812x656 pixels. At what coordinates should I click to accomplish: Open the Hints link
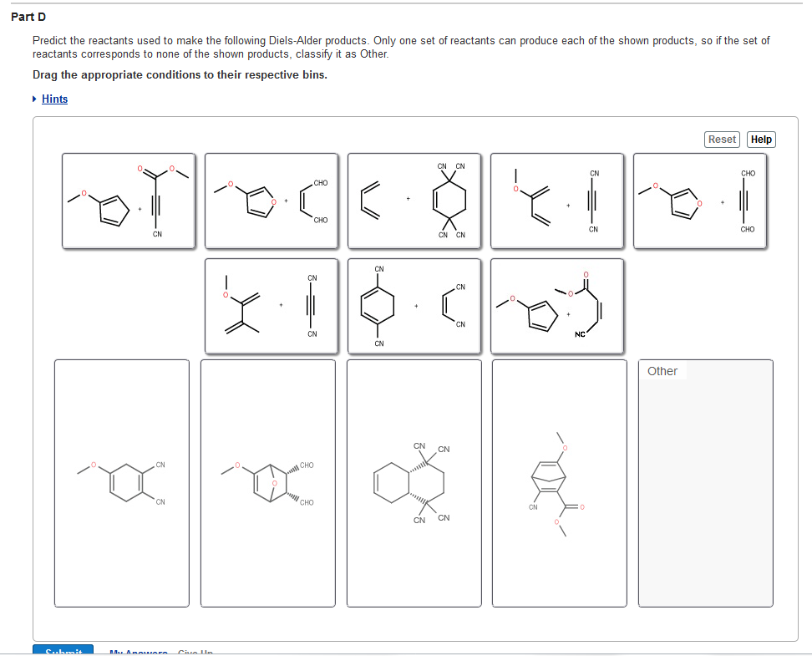click(54, 99)
